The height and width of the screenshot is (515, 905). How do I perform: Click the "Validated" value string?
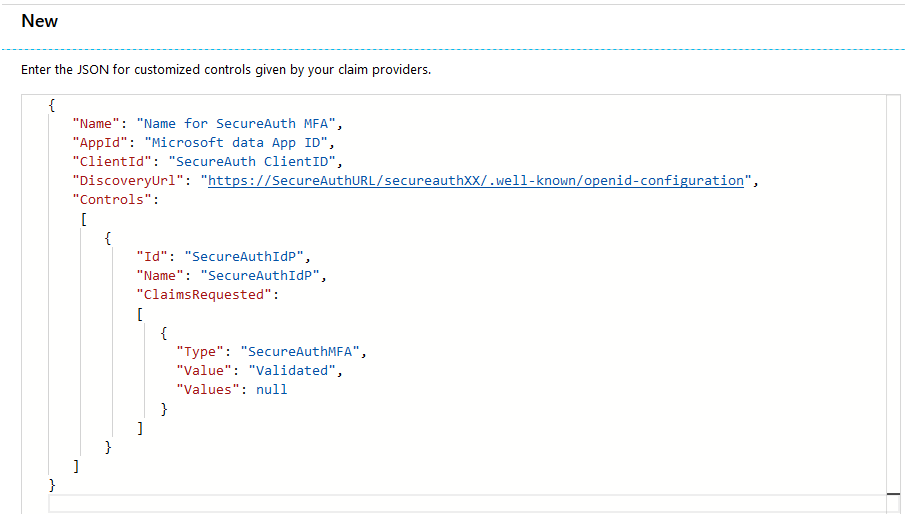295,371
